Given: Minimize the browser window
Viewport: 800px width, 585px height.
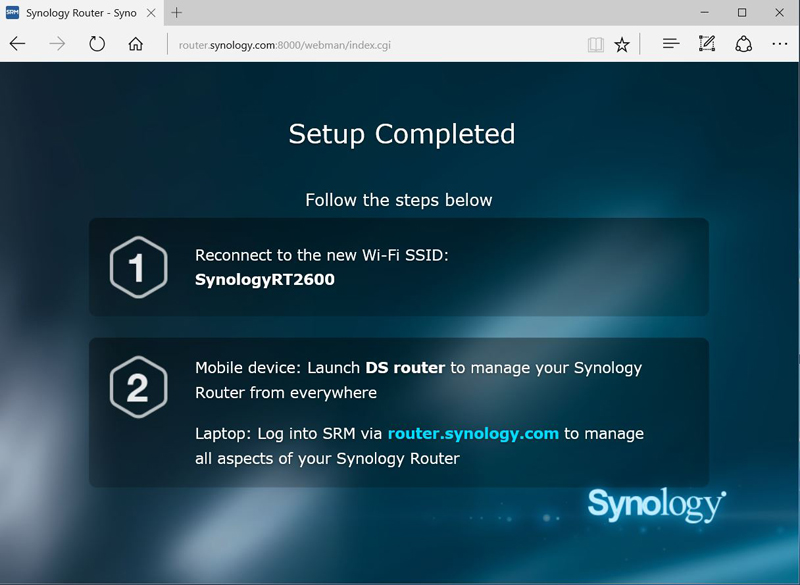Looking at the screenshot, I should (705, 13).
